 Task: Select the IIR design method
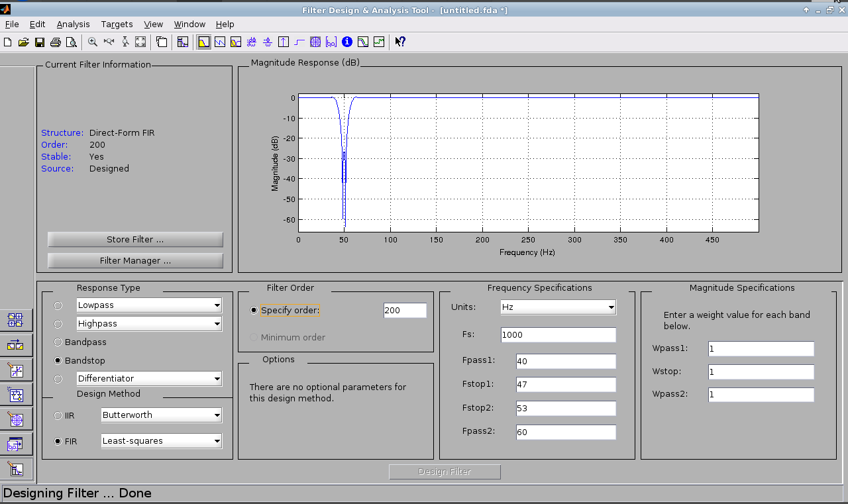tap(58, 415)
